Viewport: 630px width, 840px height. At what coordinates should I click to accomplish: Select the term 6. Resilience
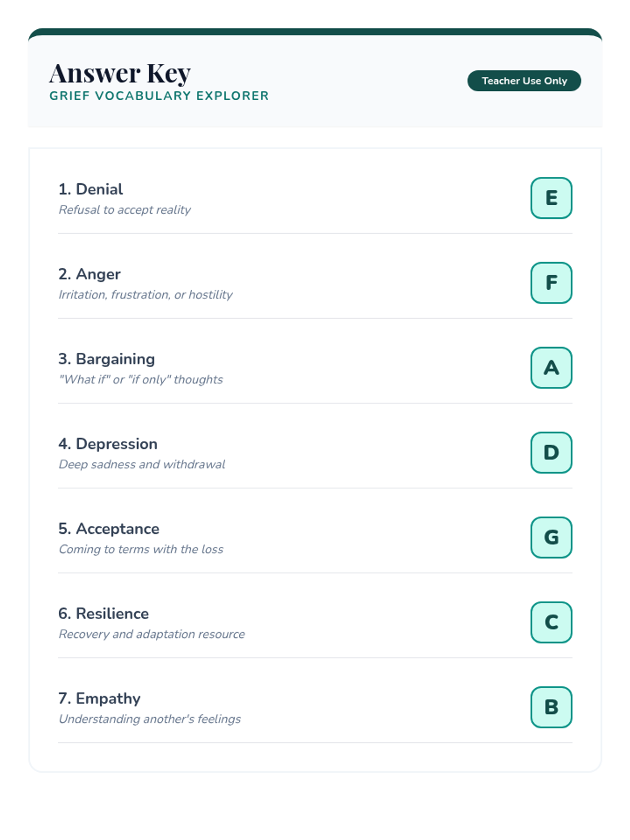click(x=103, y=614)
